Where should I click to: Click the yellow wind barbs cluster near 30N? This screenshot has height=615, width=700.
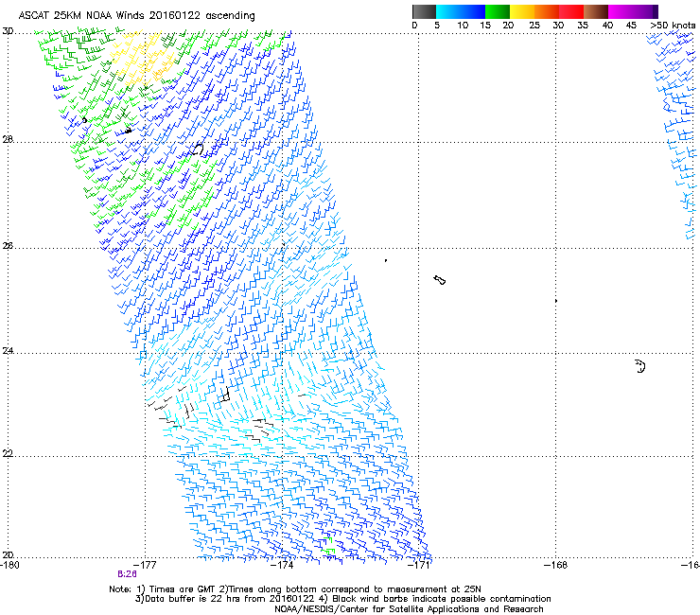(x=142, y=59)
